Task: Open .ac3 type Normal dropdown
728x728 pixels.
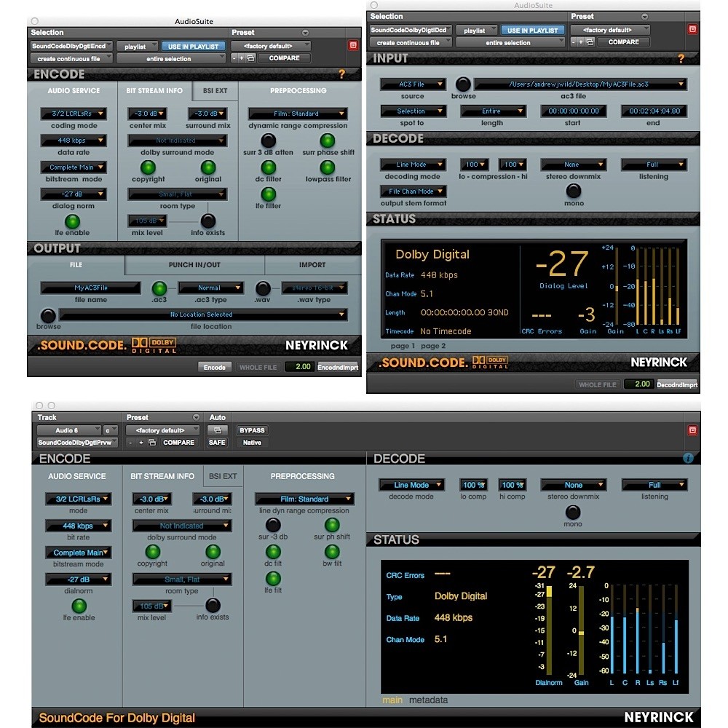Action: pyautogui.click(x=211, y=288)
